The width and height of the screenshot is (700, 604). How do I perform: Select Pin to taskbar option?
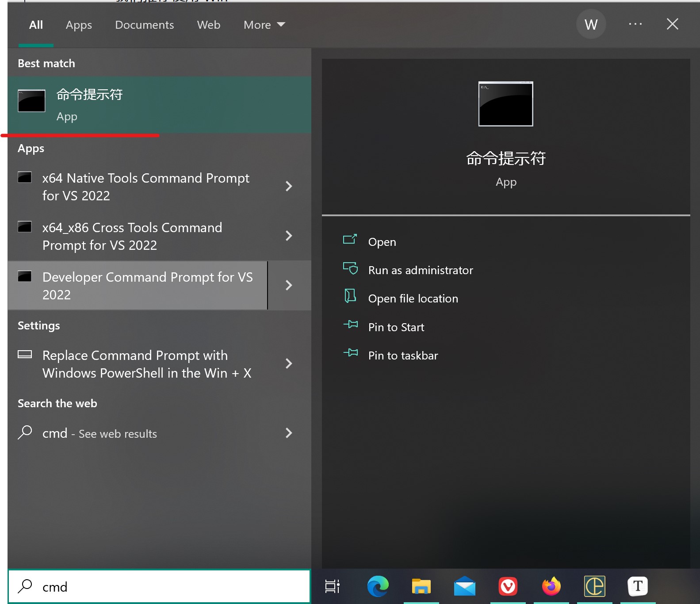click(402, 356)
